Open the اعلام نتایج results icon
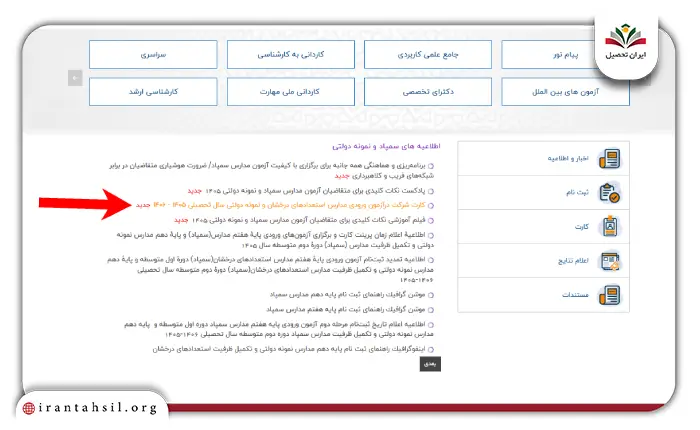This screenshot has width=700, height=430. click(x=609, y=261)
